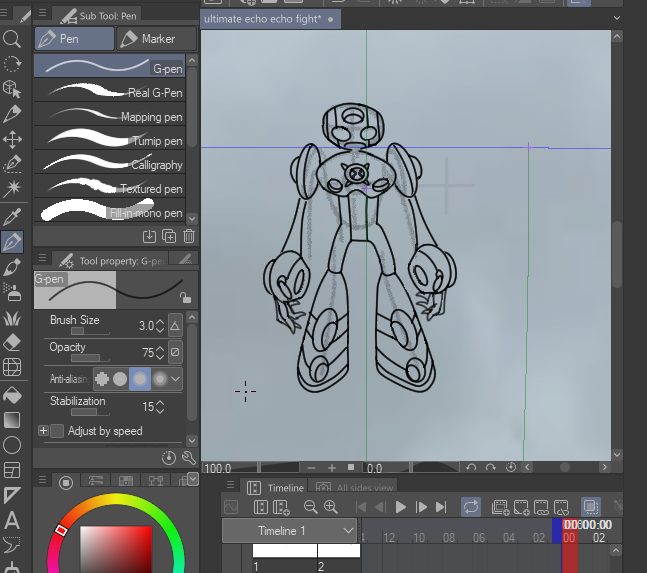Open Brush Size dynamics settings

pyautogui.click(x=175, y=325)
